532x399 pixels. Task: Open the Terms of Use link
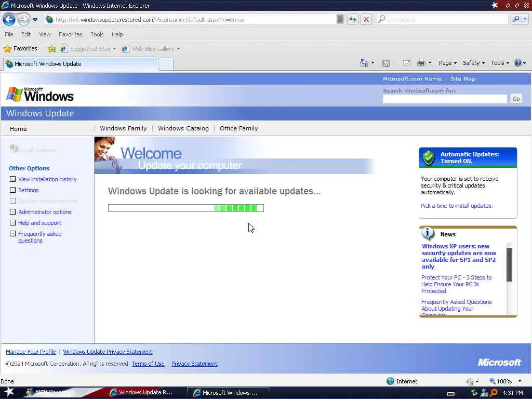pos(148,364)
